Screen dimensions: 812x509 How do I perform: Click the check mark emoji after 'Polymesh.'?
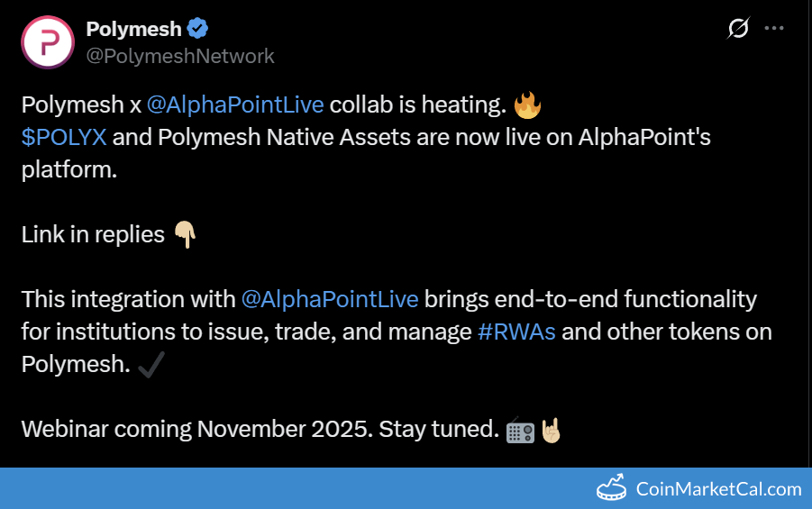pyautogui.click(x=153, y=365)
